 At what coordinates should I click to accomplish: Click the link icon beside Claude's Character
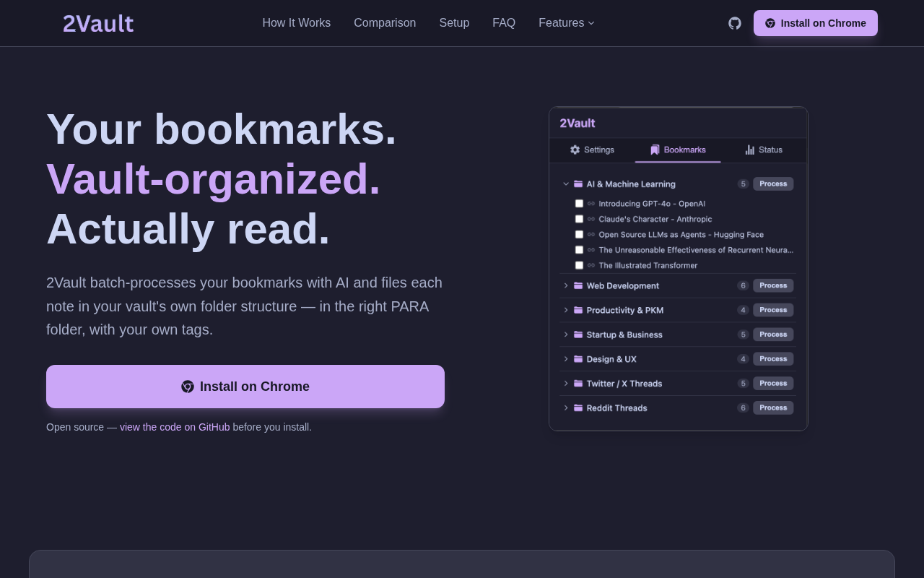pos(591,219)
